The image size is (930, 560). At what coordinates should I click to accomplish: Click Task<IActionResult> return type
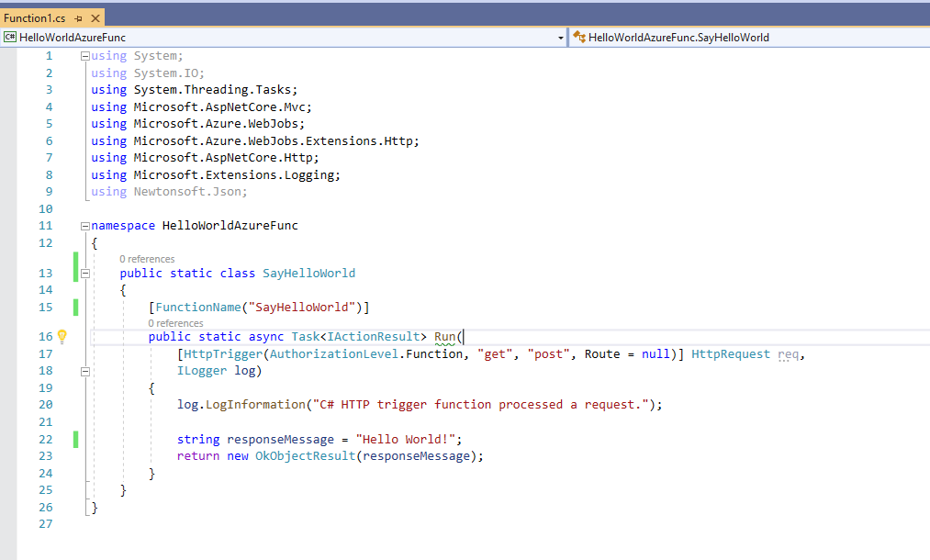[359, 337]
